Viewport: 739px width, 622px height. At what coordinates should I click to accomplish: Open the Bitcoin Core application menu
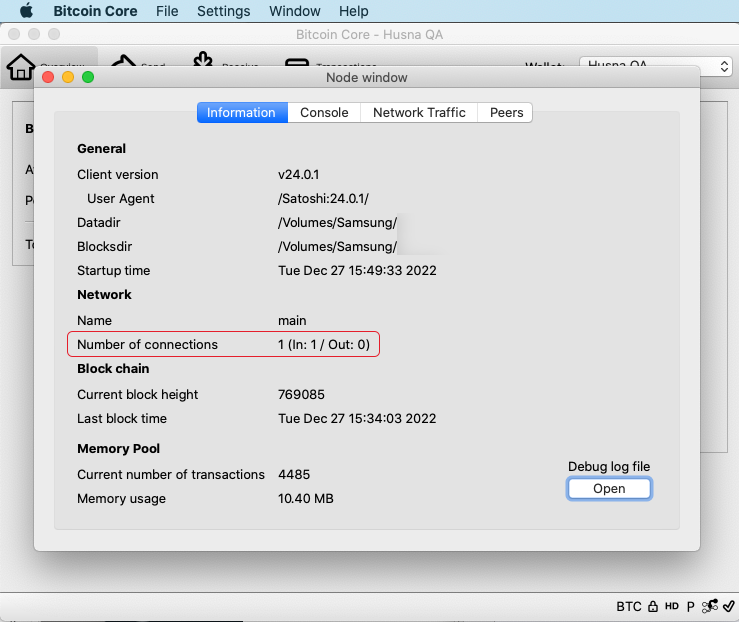coord(95,11)
